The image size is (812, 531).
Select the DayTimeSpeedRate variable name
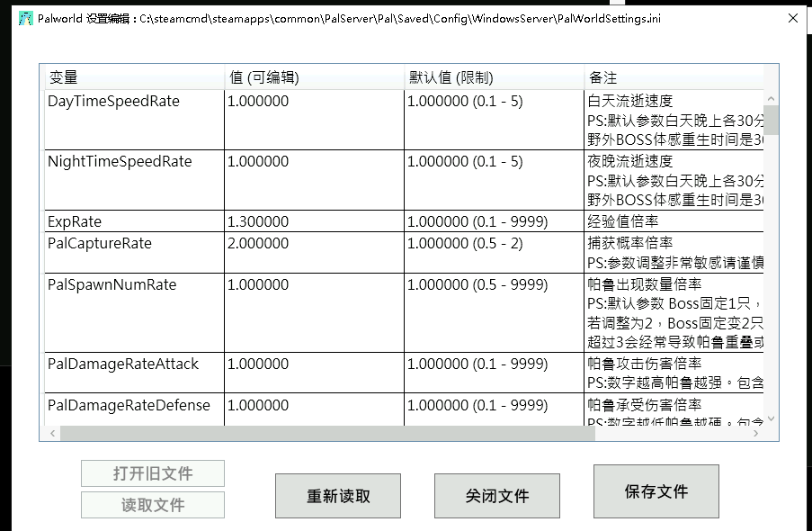(x=114, y=101)
